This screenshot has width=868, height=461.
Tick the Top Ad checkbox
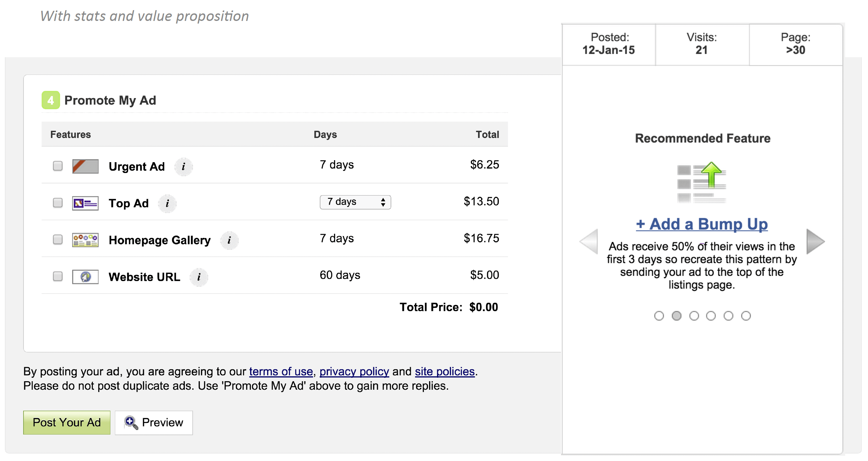point(57,203)
